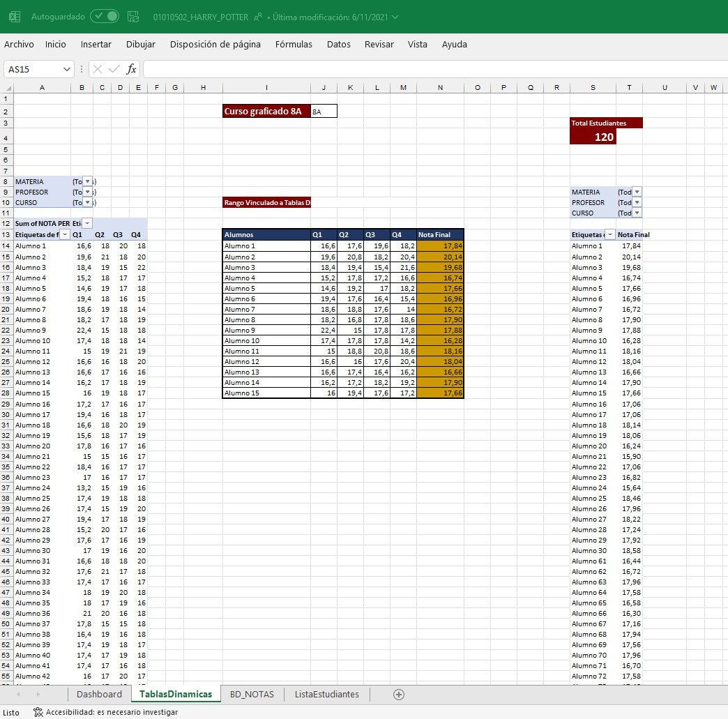Click the select-all corner triangle
728x719 pixels.
coord(7,87)
